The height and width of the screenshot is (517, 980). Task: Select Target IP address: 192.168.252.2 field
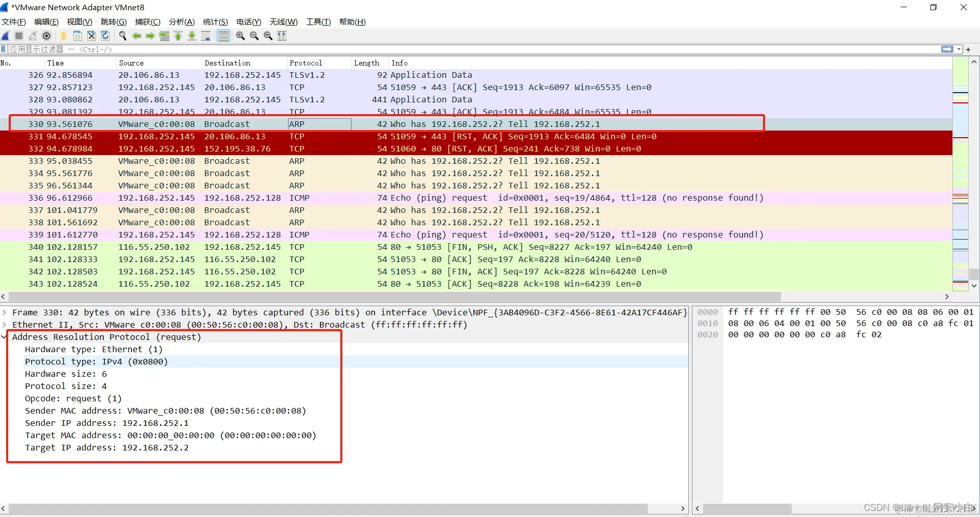(106, 447)
